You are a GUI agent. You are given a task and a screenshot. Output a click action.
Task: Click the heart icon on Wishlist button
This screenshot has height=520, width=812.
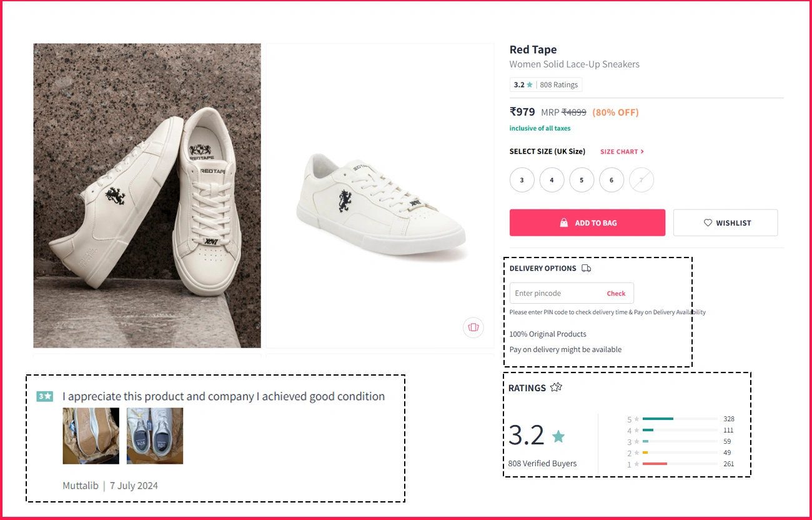pyautogui.click(x=708, y=222)
